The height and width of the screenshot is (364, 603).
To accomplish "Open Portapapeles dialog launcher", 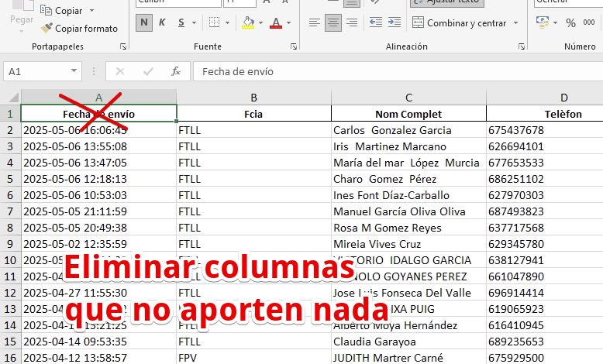I will point(123,46).
